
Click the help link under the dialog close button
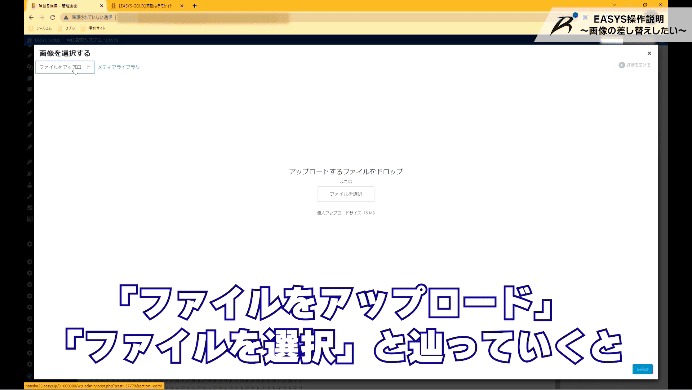pos(635,65)
